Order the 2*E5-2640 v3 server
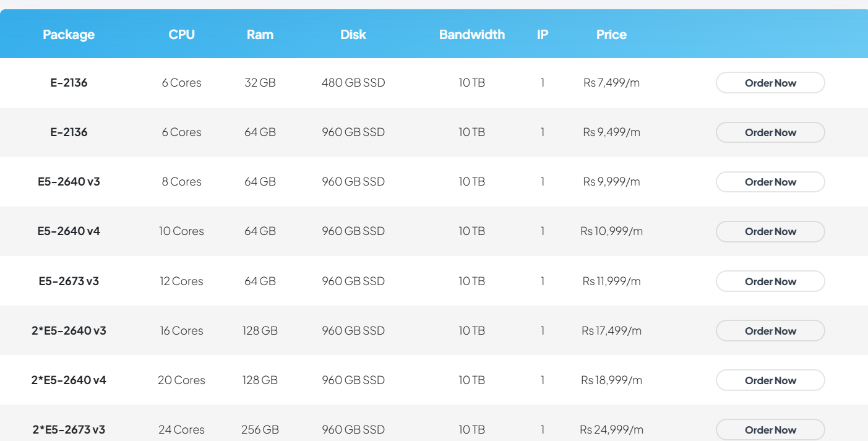 [770, 331]
